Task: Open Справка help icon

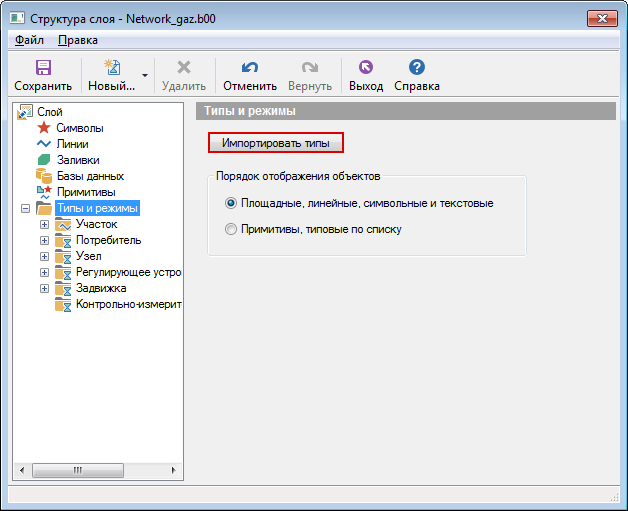Action: (x=417, y=67)
